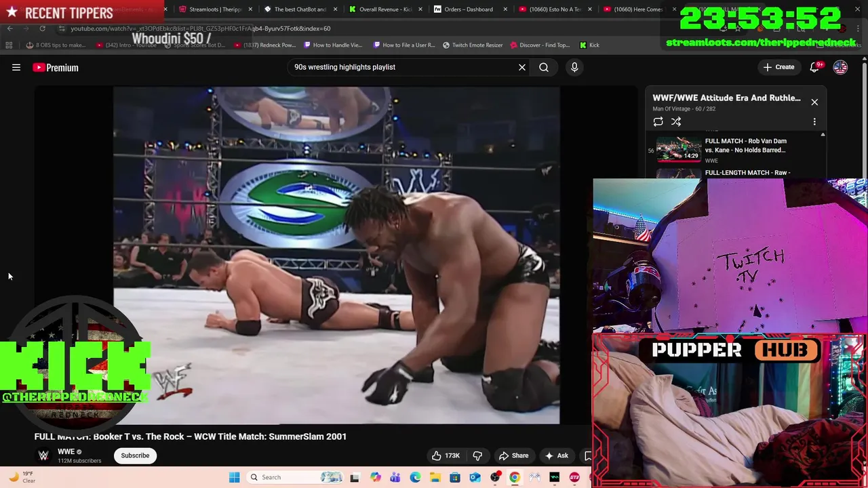Open the account avatar menu
Viewport: 868px width, 488px height.
[840, 67]
